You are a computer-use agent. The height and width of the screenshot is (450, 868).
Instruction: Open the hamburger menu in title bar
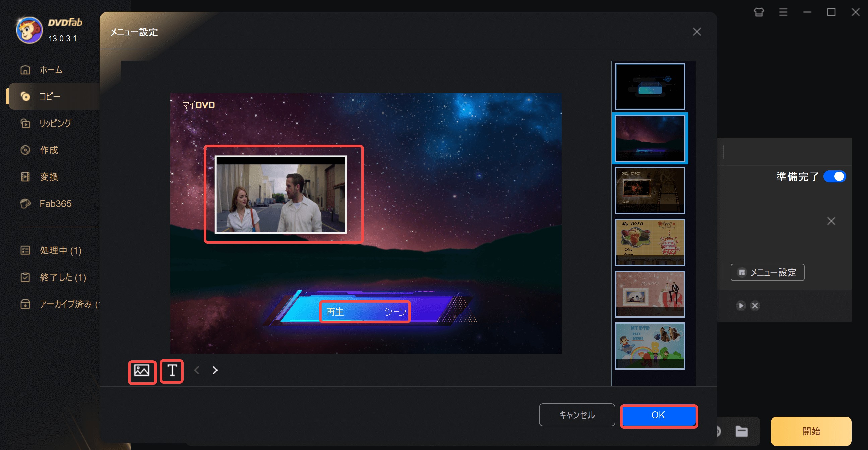coord(783,12)
